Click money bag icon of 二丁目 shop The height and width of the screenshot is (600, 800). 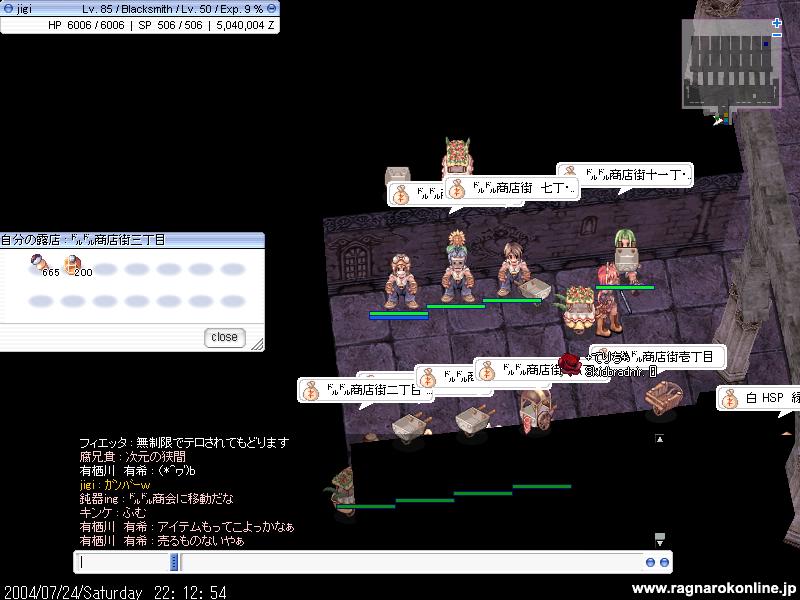[309, 391]
